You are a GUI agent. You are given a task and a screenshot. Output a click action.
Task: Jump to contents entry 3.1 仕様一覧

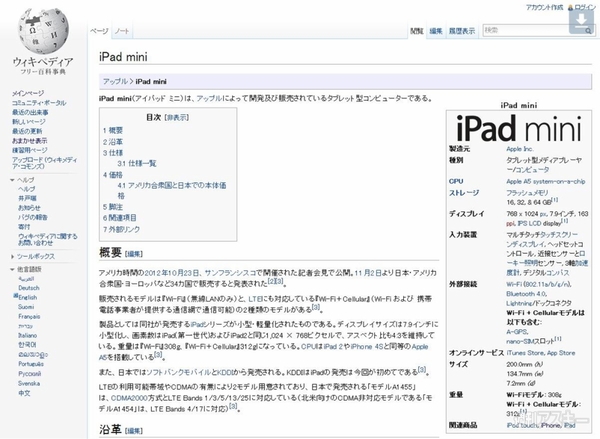pyautogui.click(x=137, y=164)
